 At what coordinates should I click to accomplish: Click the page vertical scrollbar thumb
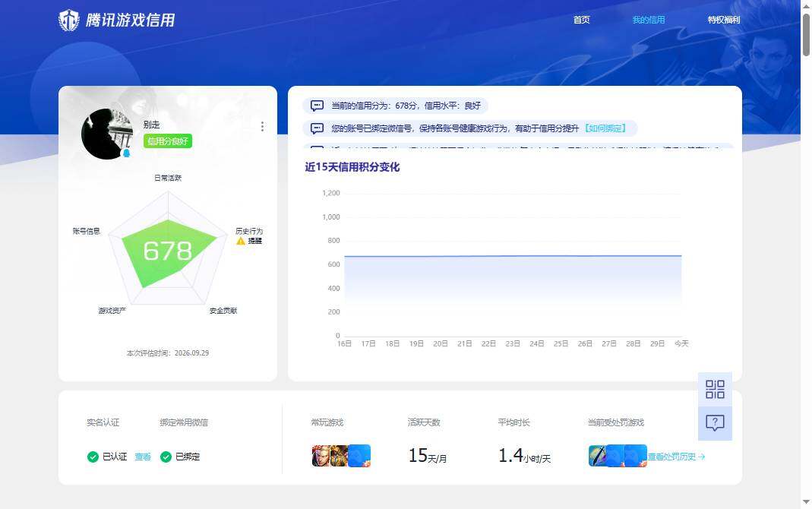pyautogui.click(x=807, y=34)
